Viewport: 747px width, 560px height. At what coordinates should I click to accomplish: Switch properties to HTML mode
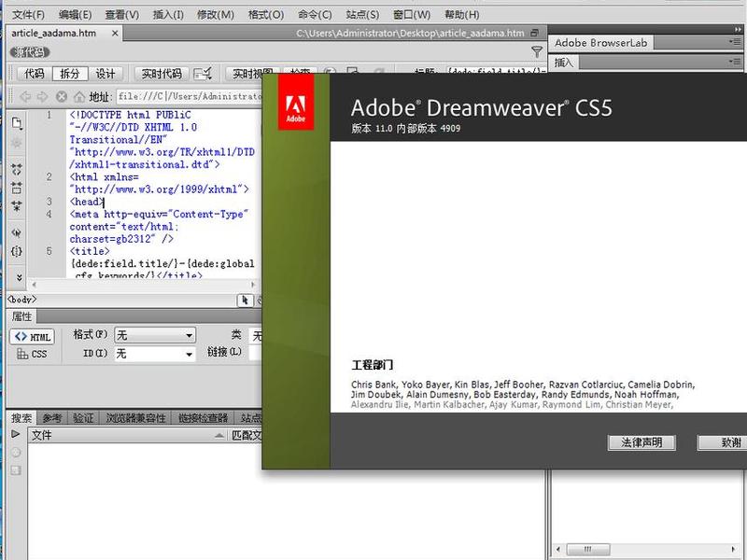[x=33, y=337]
